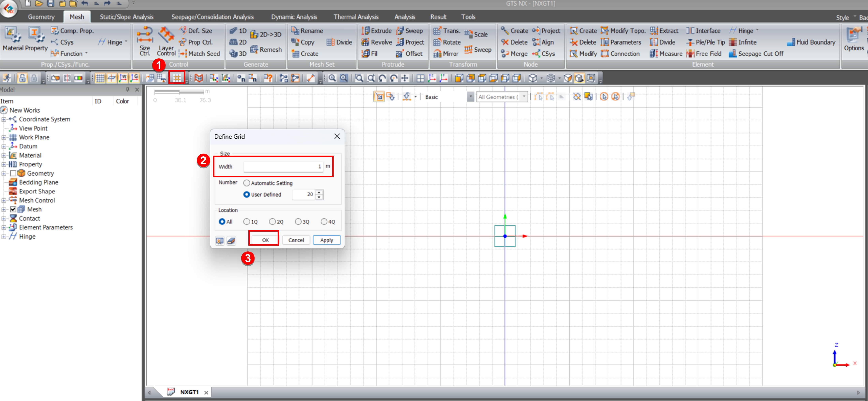Click the User Defined number field showing 20
The image size is (868, 401).
pyautogui.click(x=303, y=195)
